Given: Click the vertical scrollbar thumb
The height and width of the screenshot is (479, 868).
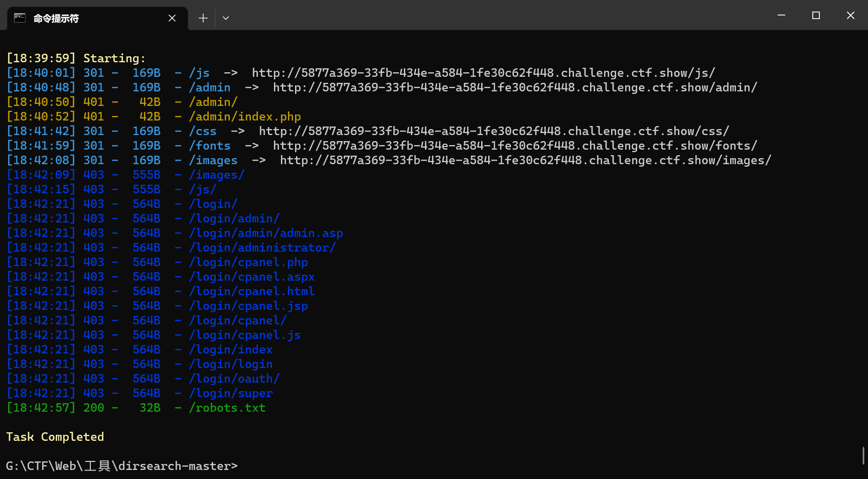Looking at the screenshot, I should [x=863, y=455].
